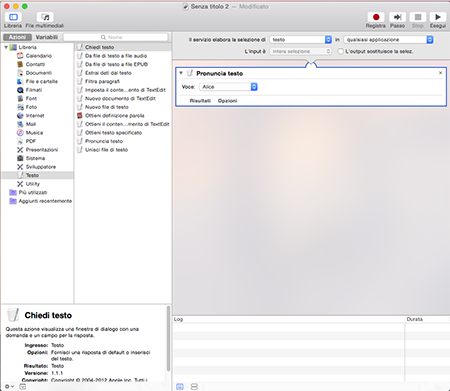
Task: Open the gear menu at bottom left
Action: coord(9,387)
